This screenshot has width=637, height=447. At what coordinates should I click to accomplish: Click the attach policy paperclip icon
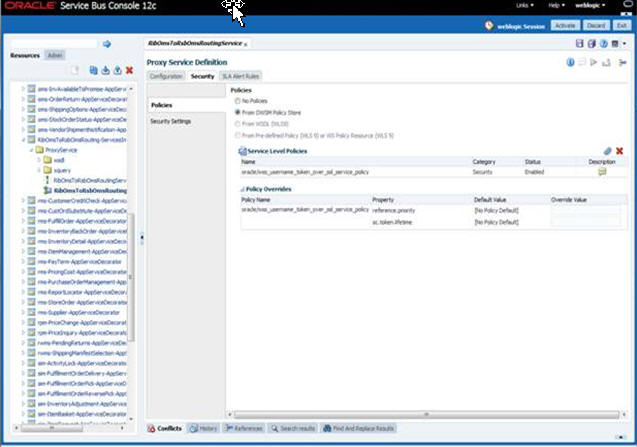tap(607, 151)
